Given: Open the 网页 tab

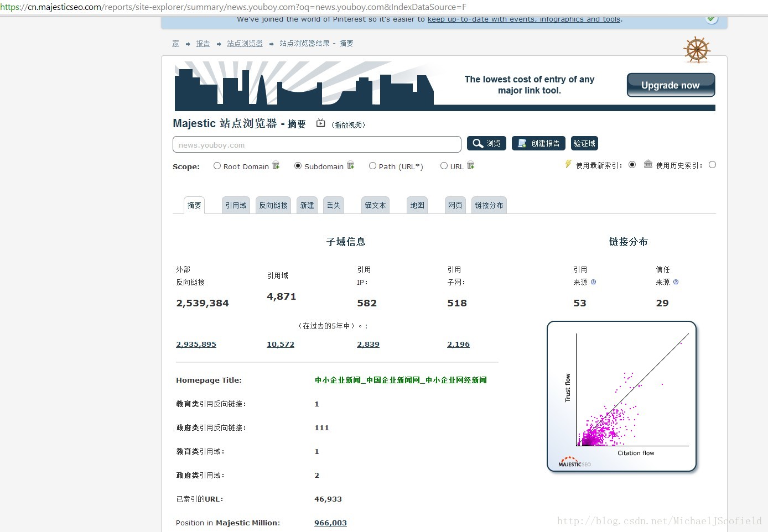Looking at the screenshot, I should point(455,205).
